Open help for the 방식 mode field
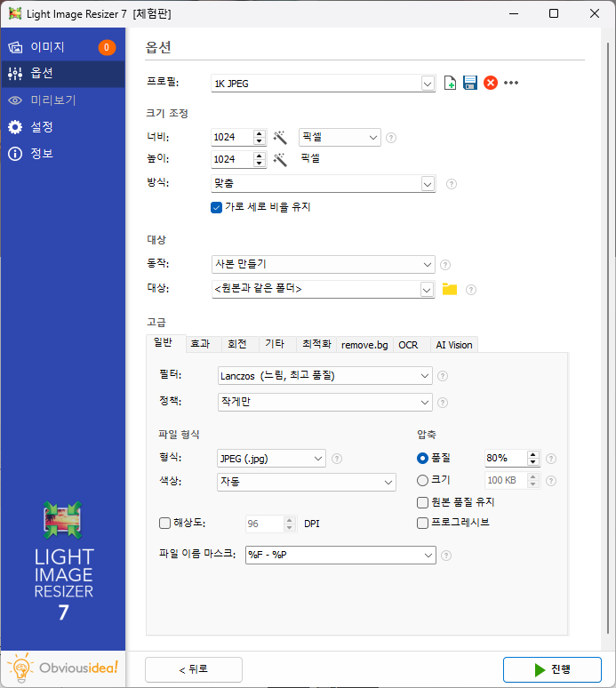The image size is (616, 688). 452,184
